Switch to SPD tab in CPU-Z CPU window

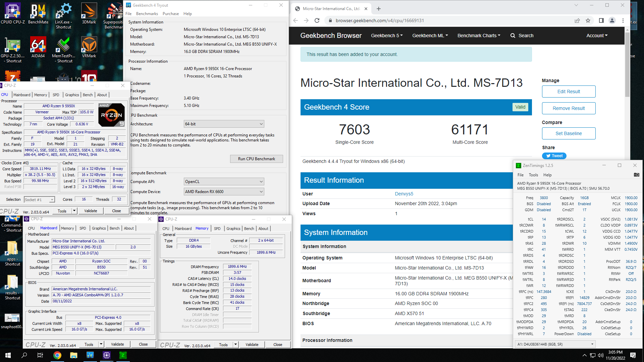point(56,95)
